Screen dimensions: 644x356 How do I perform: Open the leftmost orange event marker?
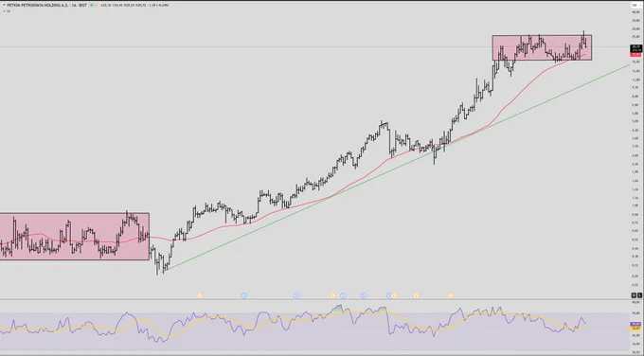pos(200,295)
